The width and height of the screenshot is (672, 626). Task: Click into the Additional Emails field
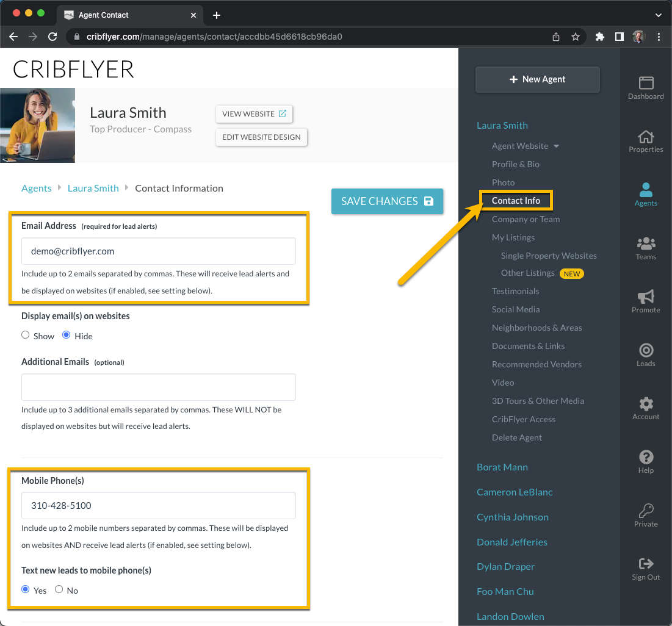pos(159,387)
